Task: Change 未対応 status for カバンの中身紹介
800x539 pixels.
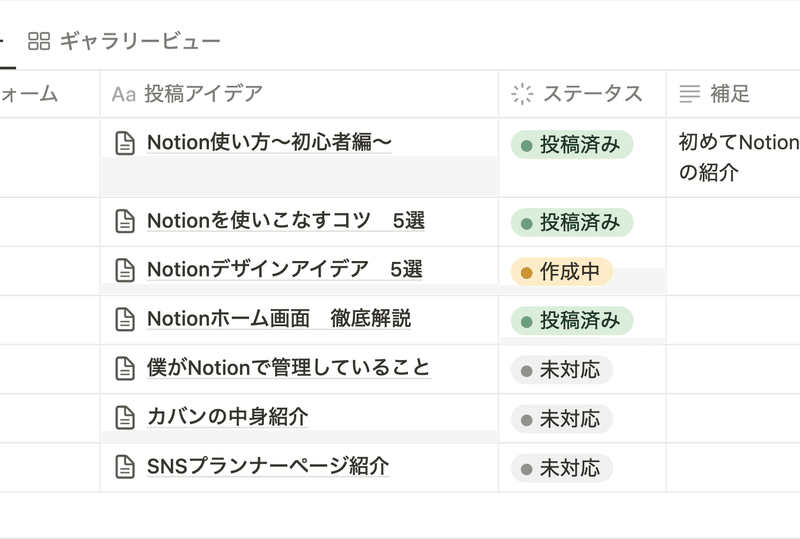Action: pyautogui.click(x=562, y=419)
